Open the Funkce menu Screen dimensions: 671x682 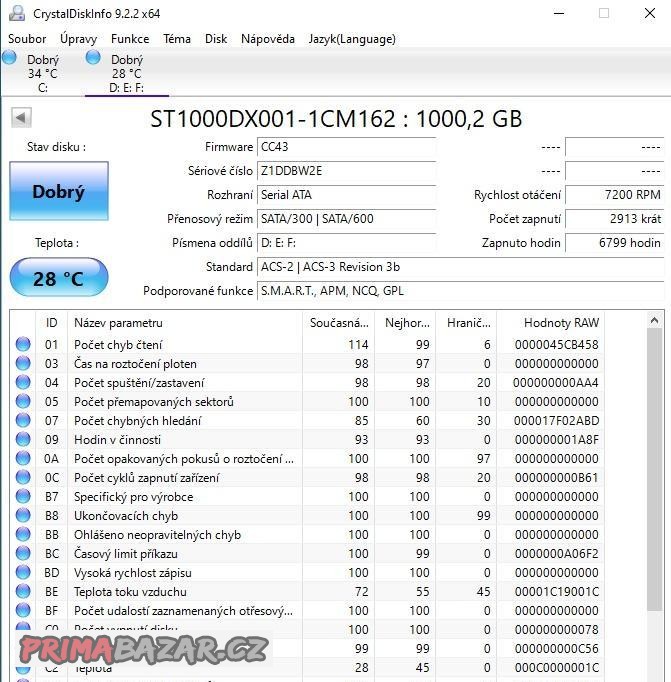[x=130, y=39]
